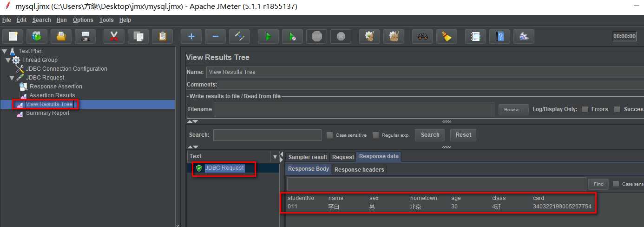Click the Reset Search brush icon
Viewport: 644px width, 227px height.
(447, 36)
